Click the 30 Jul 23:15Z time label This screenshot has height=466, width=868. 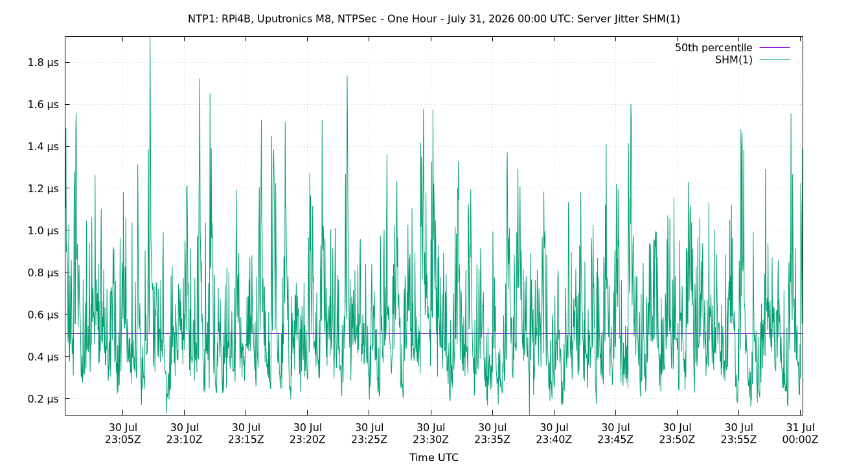[x=246, y=433]
